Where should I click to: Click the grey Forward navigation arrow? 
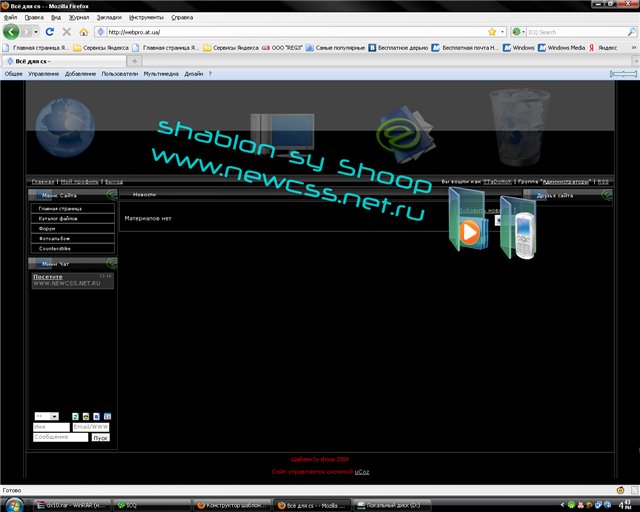pyautogui.click(x=27, y=31)
